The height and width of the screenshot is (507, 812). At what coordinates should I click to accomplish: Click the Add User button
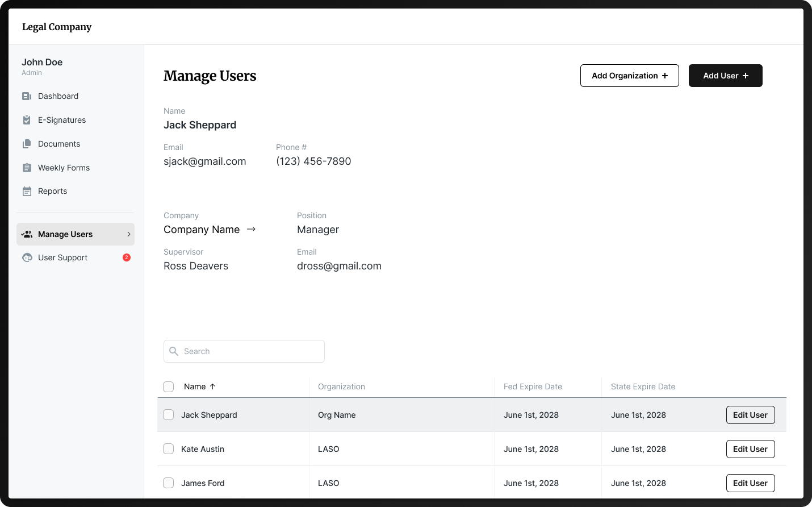click(x=726, y=76)
